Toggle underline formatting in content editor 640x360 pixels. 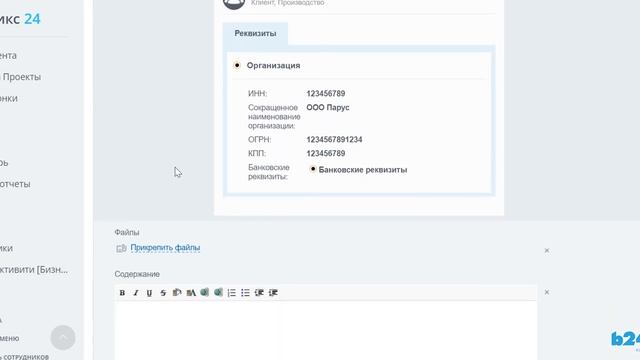click(149, 293)
